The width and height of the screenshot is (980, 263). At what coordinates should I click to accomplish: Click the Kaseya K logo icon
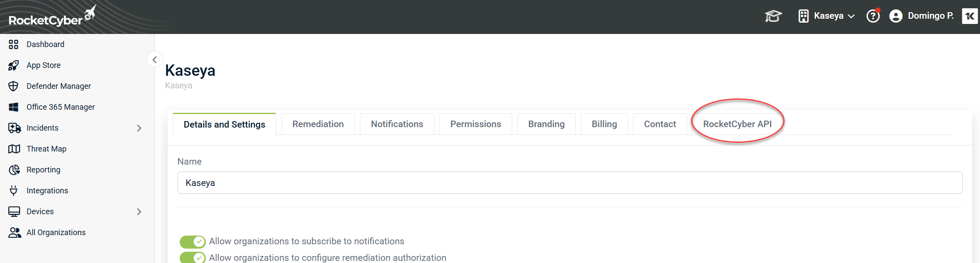click(x=970, y=16)
